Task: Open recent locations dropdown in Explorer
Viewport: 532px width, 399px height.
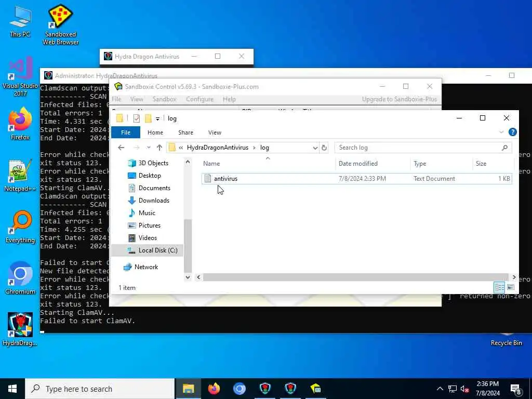Action: click(149, 148)
